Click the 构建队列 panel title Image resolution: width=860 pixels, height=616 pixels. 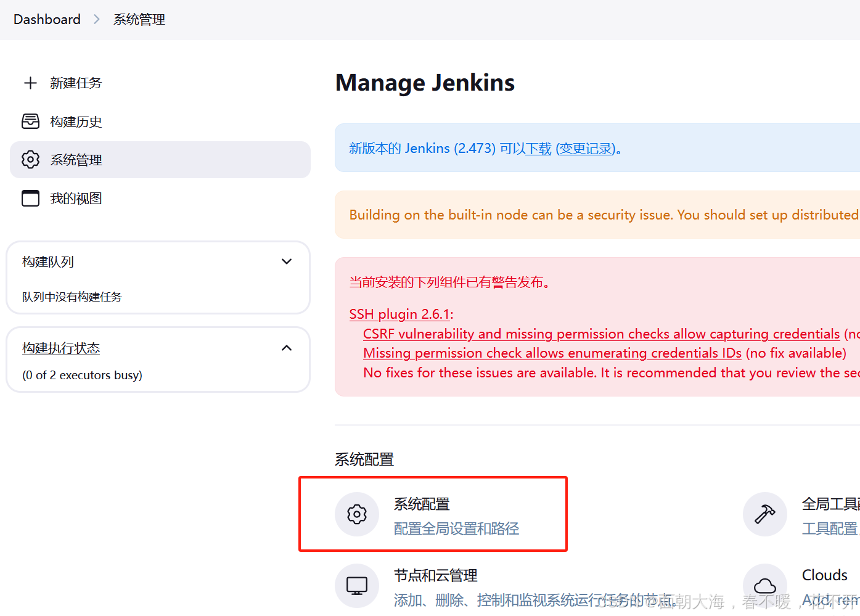48,262
